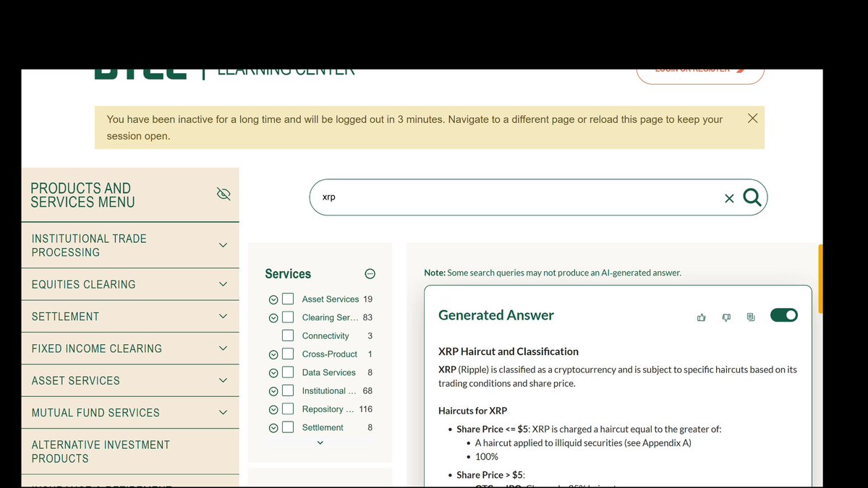Tick the Clearing Services filter checkbox

(288, 317)
